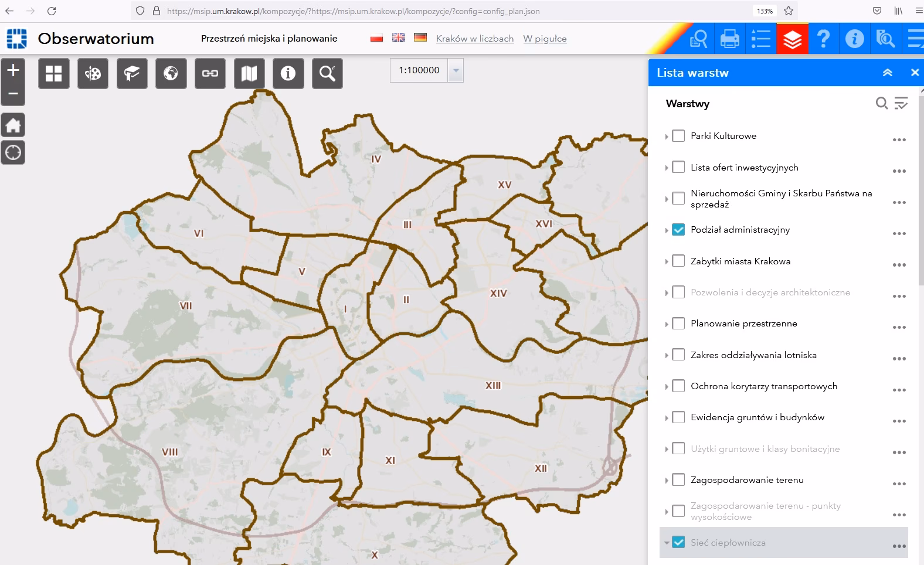This screenshot has width=924, height=565.
Task: Open the legend list icon in header
Action: pos(761,39)
